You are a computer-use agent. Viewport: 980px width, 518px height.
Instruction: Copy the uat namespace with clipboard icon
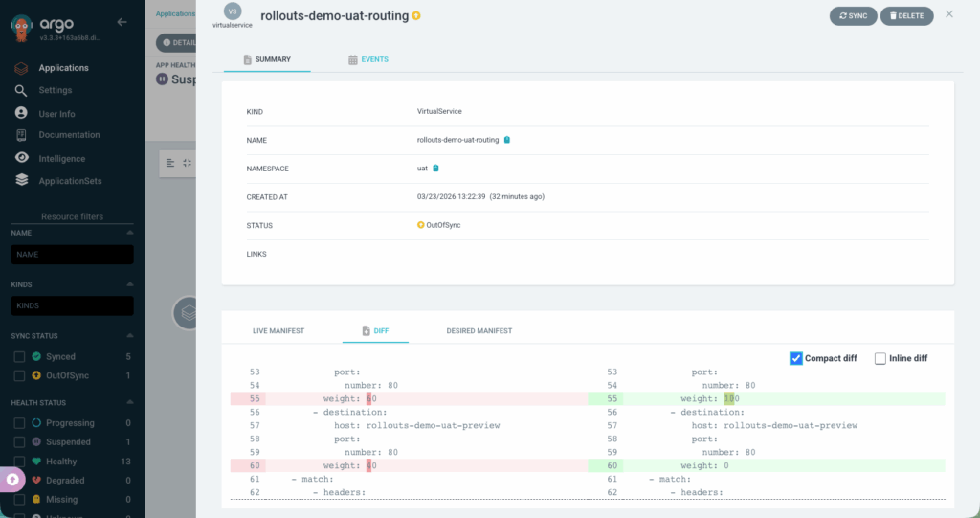pos(435,168)
